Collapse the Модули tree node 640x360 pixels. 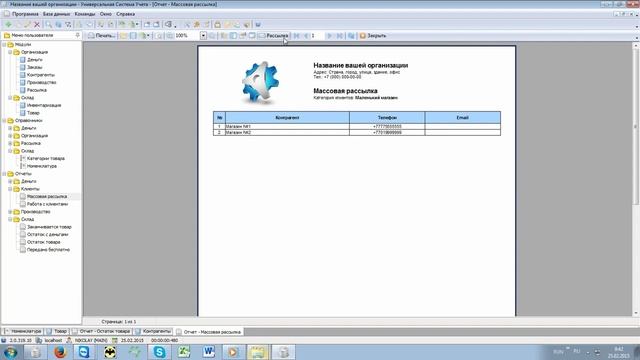coord(4,44)
